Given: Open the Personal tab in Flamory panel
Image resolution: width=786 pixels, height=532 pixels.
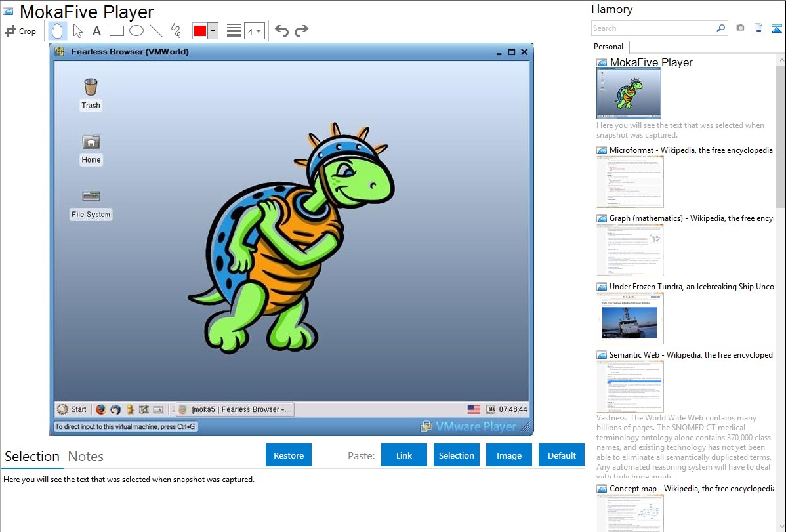Looking at the screenshot, I should pos(608,47).
